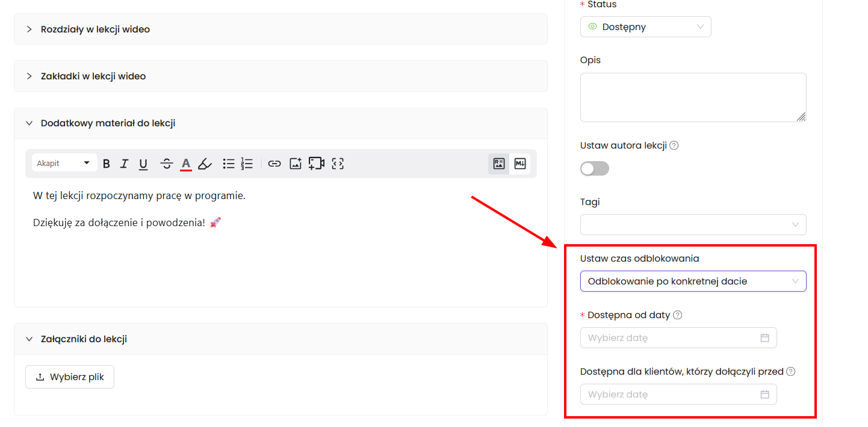
Task: Apply underline formatting
Action: tap(143, 164)
